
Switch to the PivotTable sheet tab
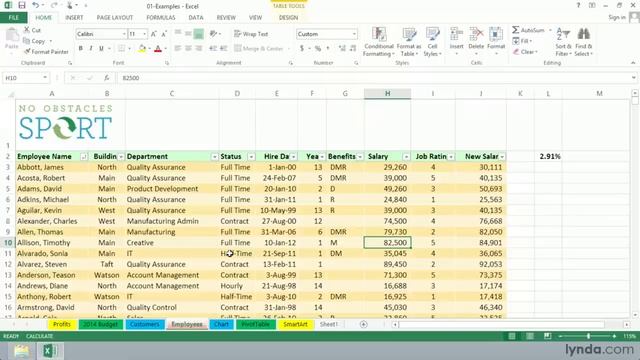point(256,324)
